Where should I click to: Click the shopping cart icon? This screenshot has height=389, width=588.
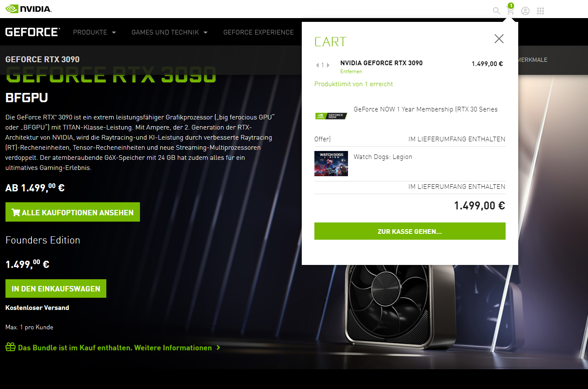pos(510,10)
